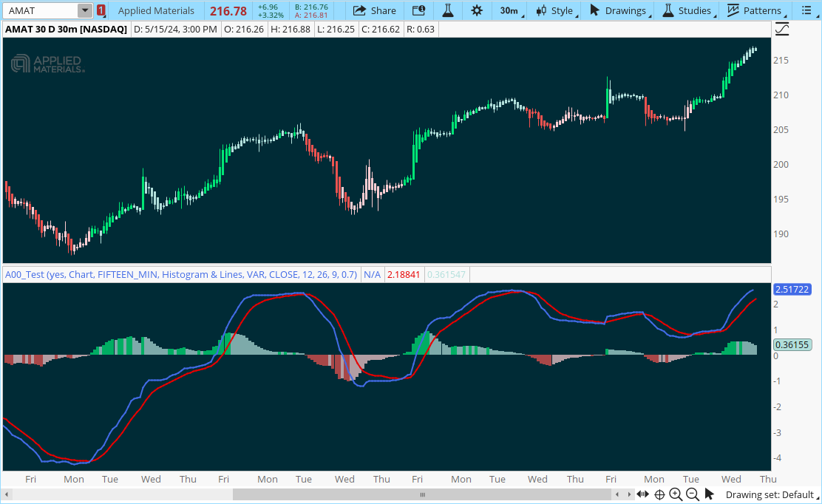The width and height of the screenshot is (822, 504).
Task: Click the scroll right arrow near zoom tools
Action: pos(629,494)
